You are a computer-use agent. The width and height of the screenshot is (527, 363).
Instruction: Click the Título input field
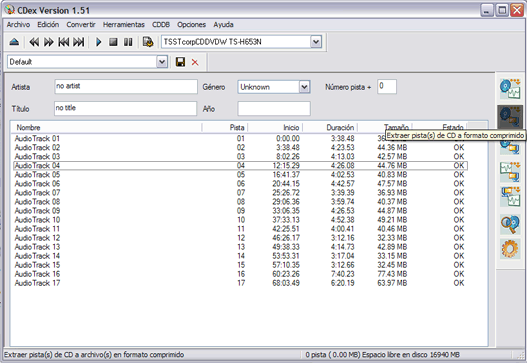(126, 109)
